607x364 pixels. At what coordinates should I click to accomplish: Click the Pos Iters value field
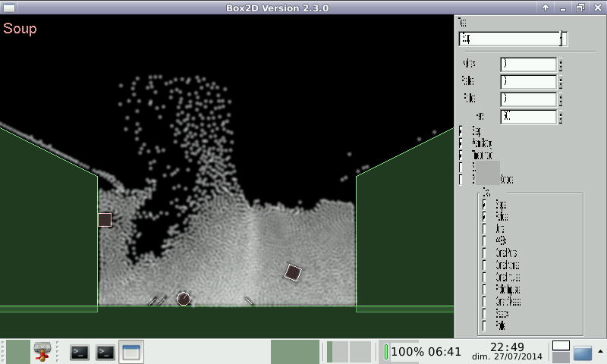tap(528, 82)
